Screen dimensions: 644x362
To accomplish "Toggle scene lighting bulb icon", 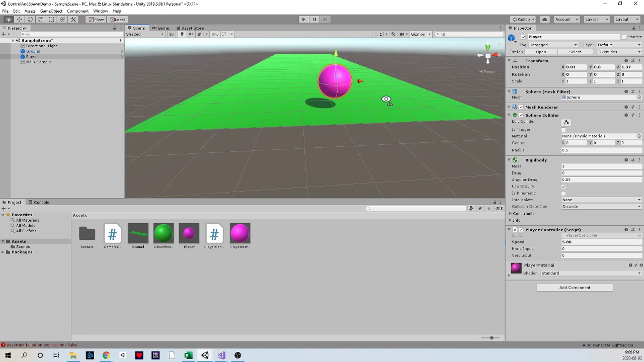I will (x=182, y=34).
